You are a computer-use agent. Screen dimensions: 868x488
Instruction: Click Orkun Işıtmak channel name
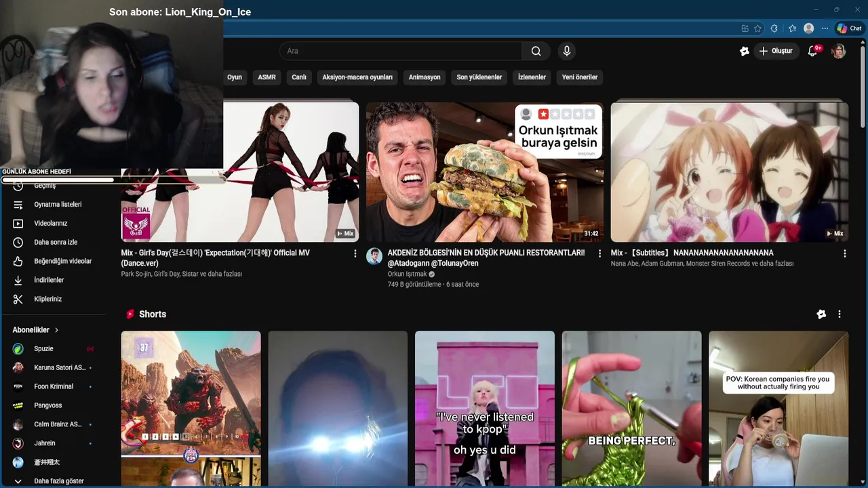tap(408, 274)
